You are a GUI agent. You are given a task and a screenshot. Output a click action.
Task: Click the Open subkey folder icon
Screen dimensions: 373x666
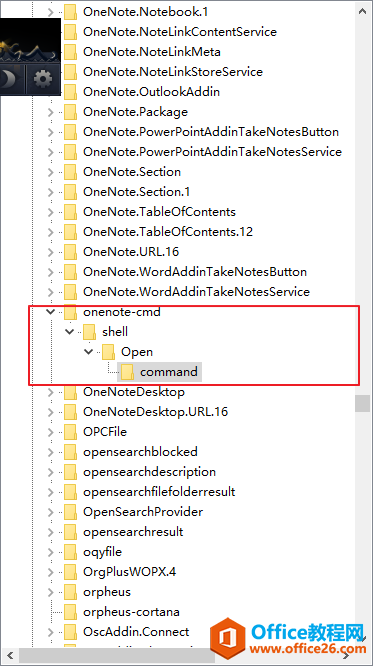coord(108,352)
